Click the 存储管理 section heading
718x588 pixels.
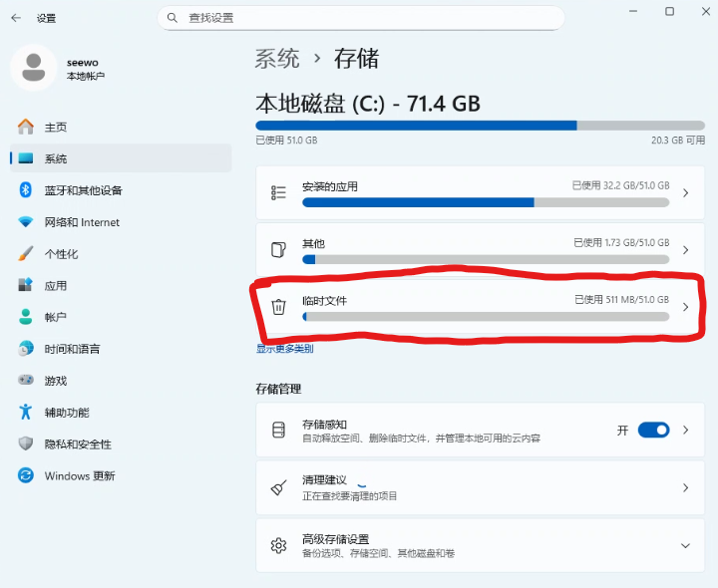(278, 389)
